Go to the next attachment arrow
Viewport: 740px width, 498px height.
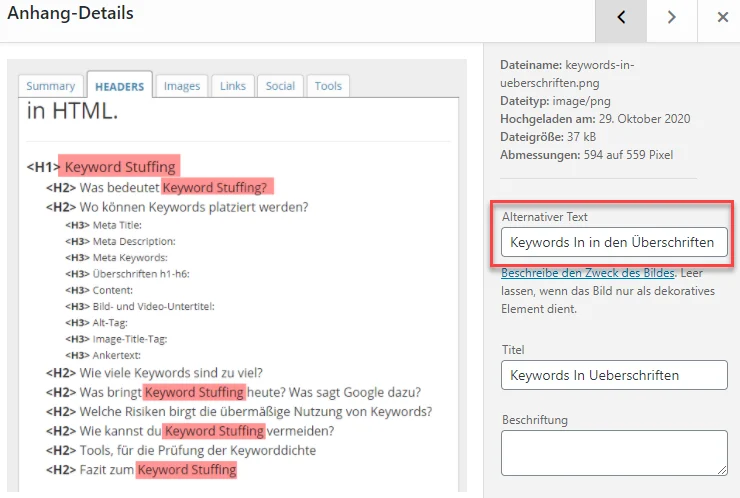coord(672,18)
